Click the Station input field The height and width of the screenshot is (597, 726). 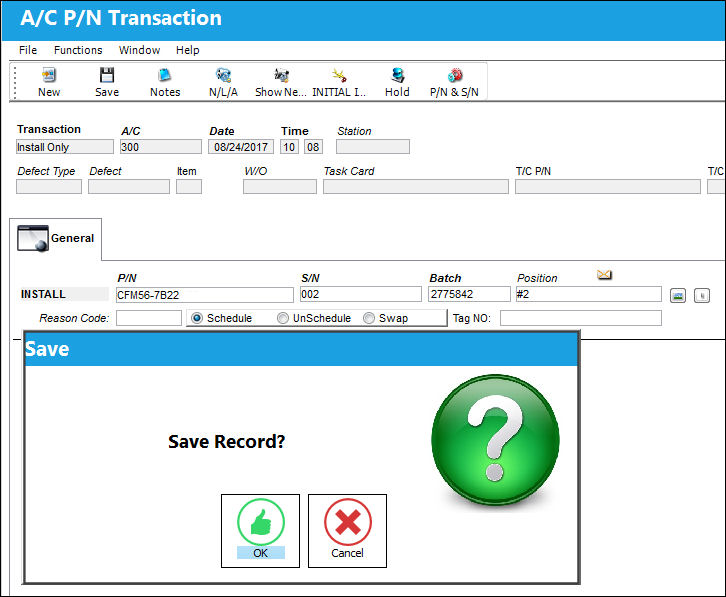tap(373, 147)
